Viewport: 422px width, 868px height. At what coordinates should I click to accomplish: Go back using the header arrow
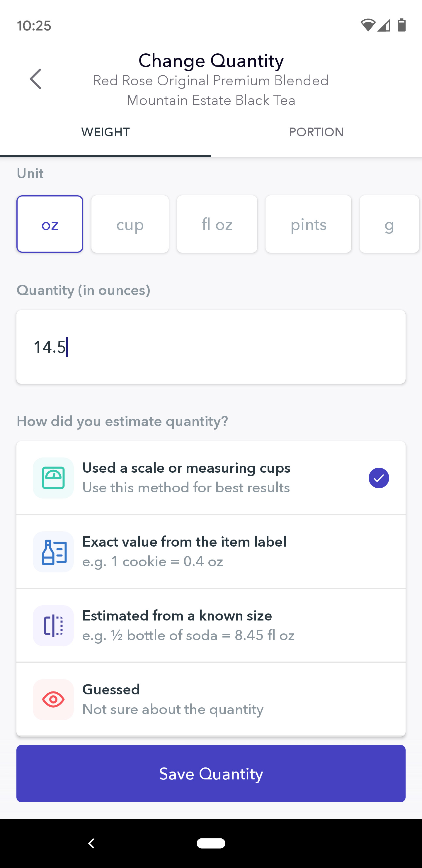[x=36, y=79]
